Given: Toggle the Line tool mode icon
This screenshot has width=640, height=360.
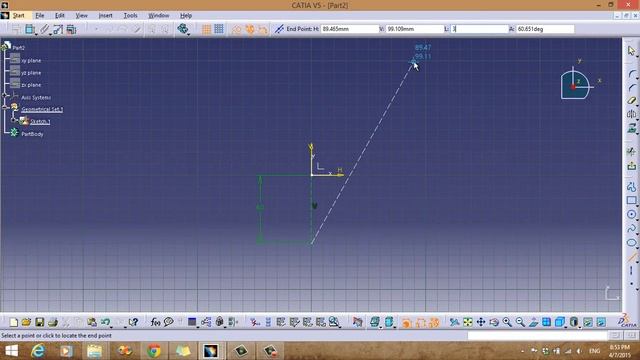Looking at the screenshot, I should [x=279, y=29].
